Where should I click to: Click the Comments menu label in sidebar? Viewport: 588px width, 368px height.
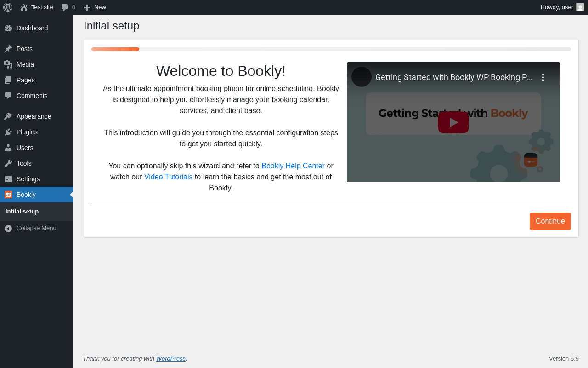pyautogui.click(x=32, y=96)
